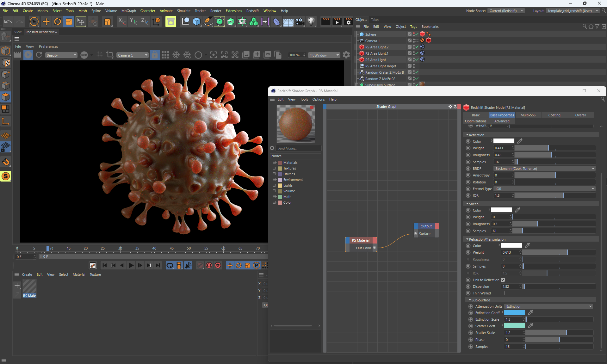Uncheck the Link to Reflection checkbox
Viewport: 607px width, 364px height.
tap(503, 280)
